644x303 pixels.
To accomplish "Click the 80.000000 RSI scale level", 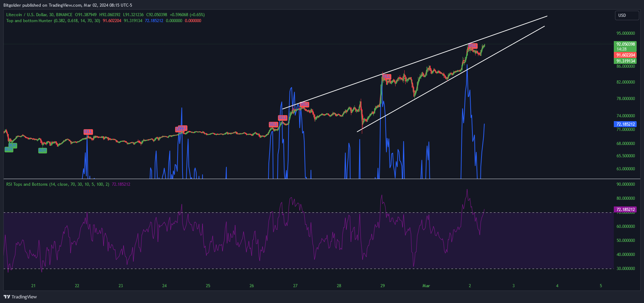I will click(x=626, y=198).
